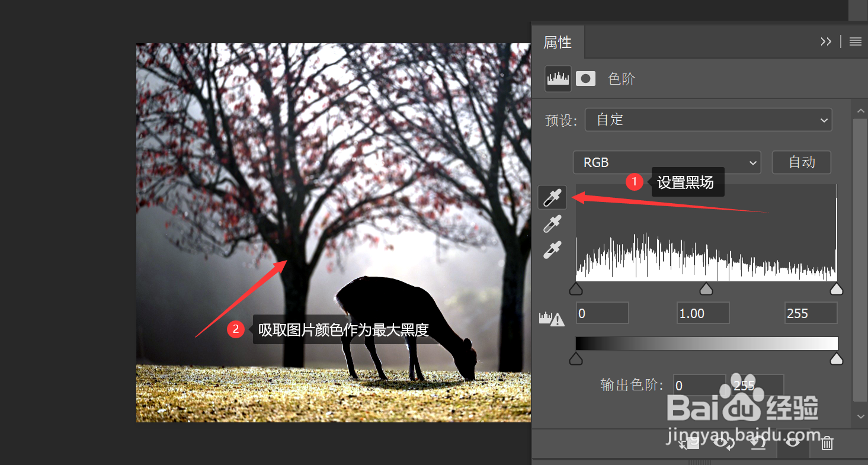Select the set black point eyedropper

[x=552, y=198]
